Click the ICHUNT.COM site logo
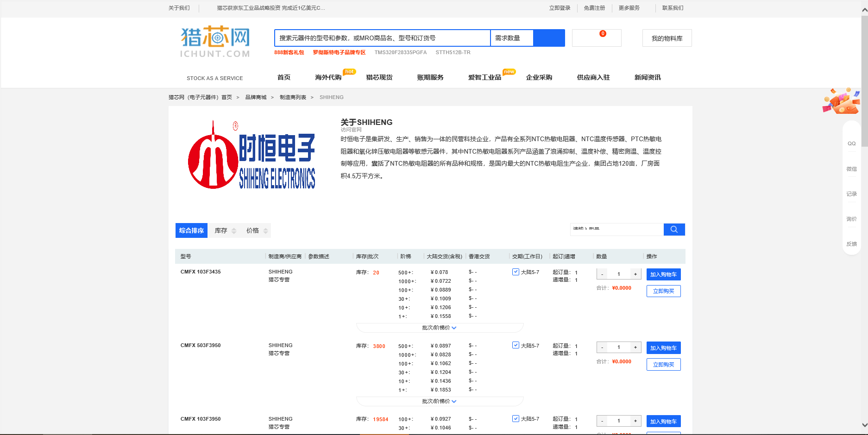This screenshot has height=435, width=868. [215, 42]
